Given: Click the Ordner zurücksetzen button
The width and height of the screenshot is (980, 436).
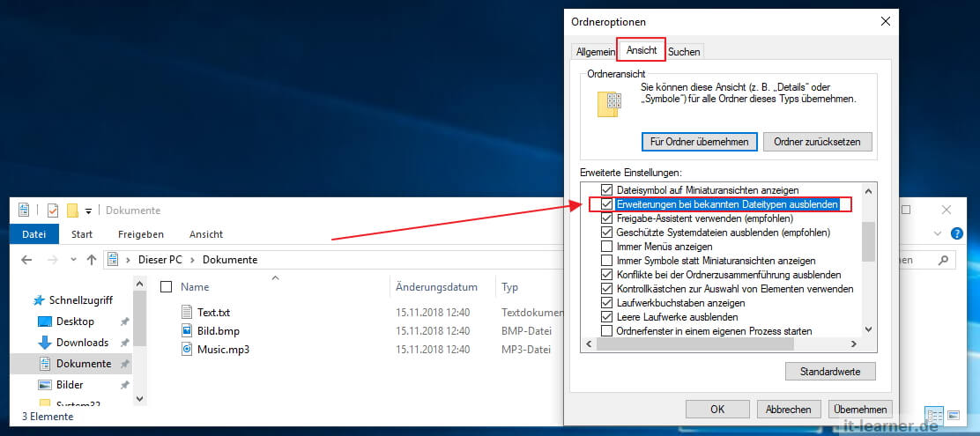Looking at the screenshot, I should click(817, 142).
